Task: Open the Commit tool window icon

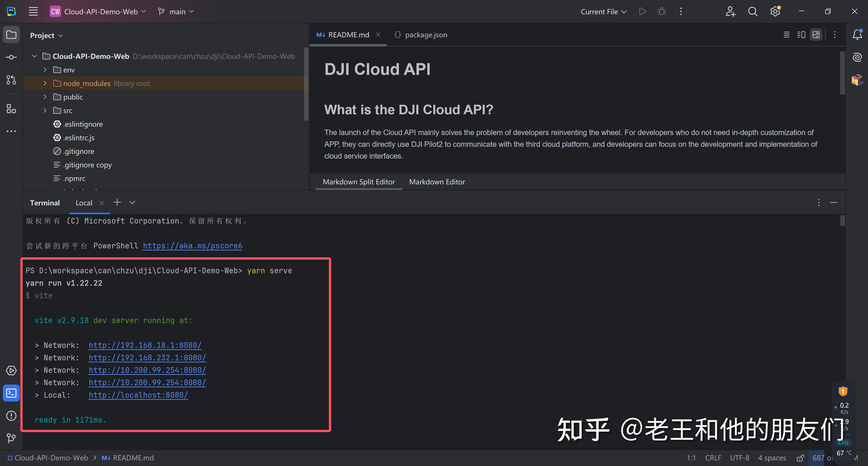Action: click(11, 57)
